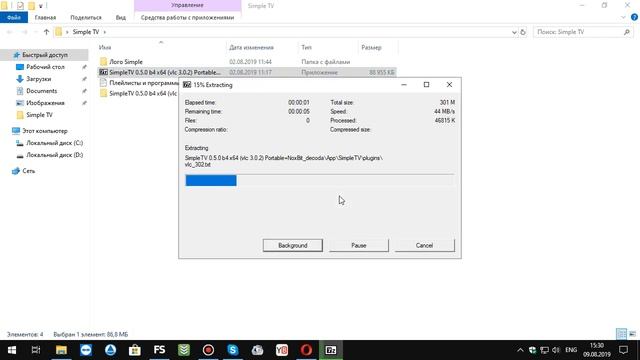Click the 7z taskbar icon
The width and height of the screenshot is (640, 360).
coord(331,350)
